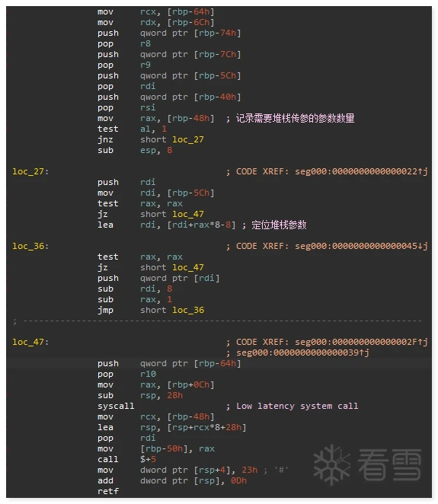
Task: Click 'push qword ptr [rbp-40h]'
Action: click(169, 97)
